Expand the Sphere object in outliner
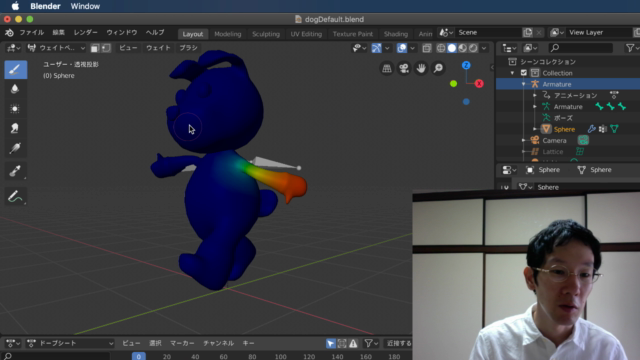 point(535,129)
